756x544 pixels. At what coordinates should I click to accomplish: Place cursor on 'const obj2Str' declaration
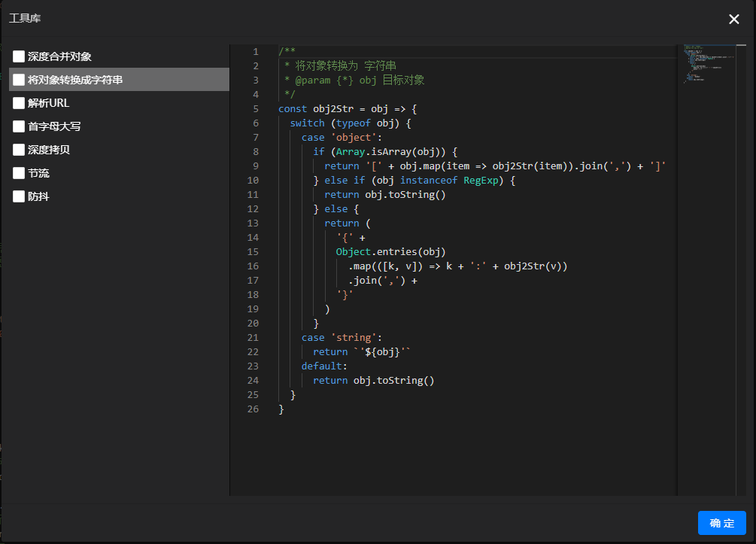coord(316,109)
